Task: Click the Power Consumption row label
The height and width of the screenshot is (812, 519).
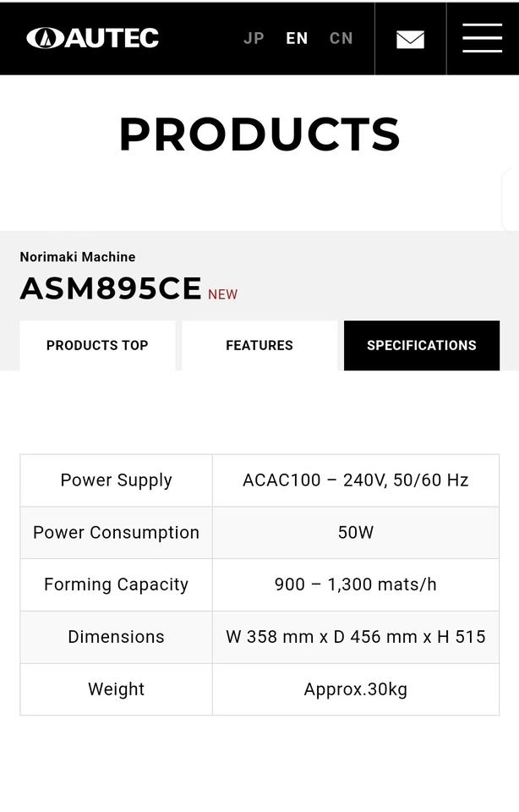Action: click(x=117, y=532)
